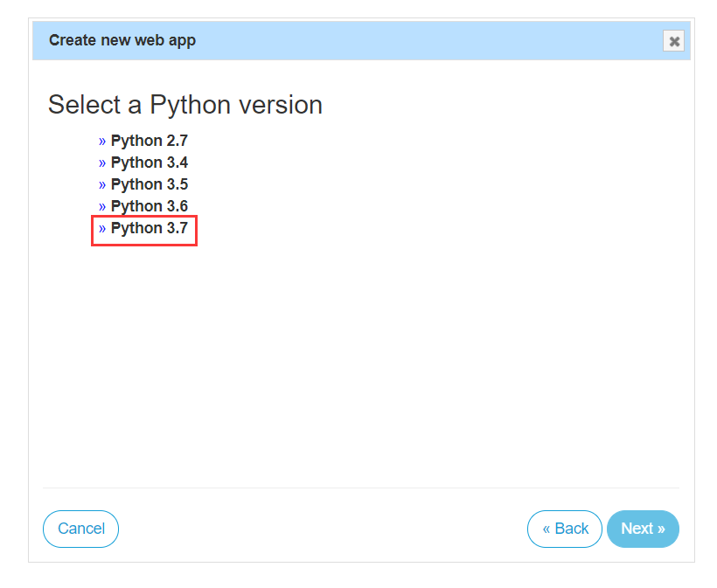This screenshot has height=588, width=717.
Task: Click inside the red highlight box
Action: 144,230
